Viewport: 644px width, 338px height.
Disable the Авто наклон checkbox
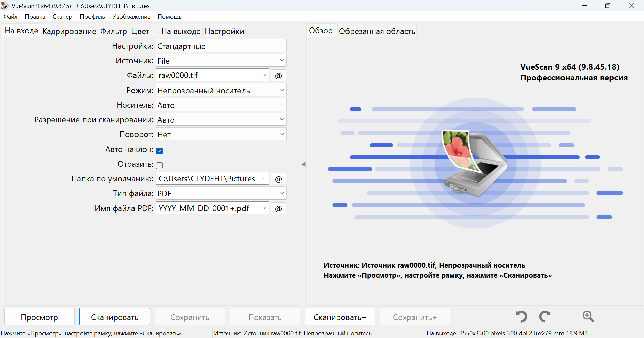click(x=160, y=151)
